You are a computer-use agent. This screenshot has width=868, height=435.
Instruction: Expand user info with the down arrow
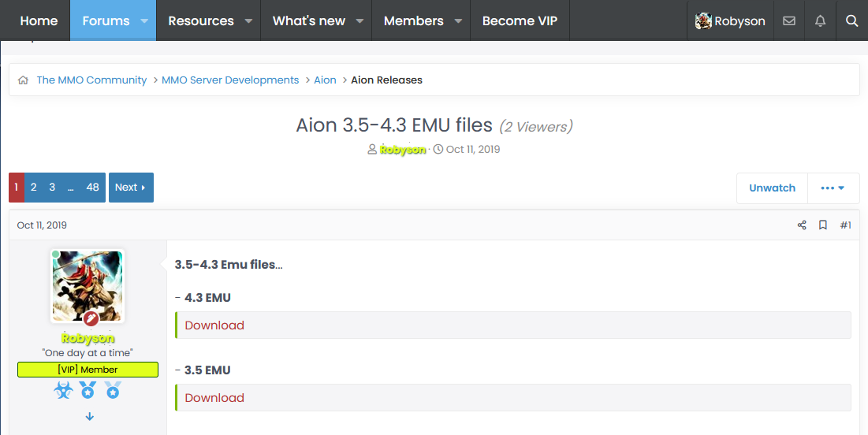(90, 416)
